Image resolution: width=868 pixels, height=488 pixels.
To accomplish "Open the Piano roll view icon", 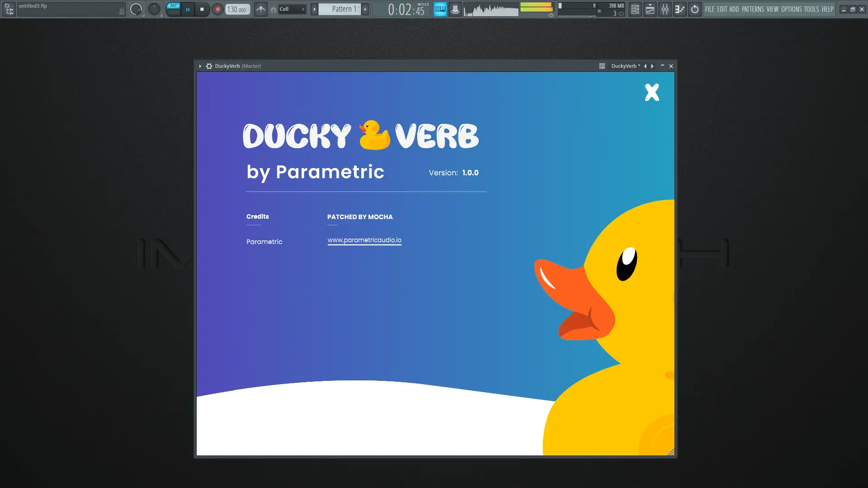I will click(x=679, y=9).
